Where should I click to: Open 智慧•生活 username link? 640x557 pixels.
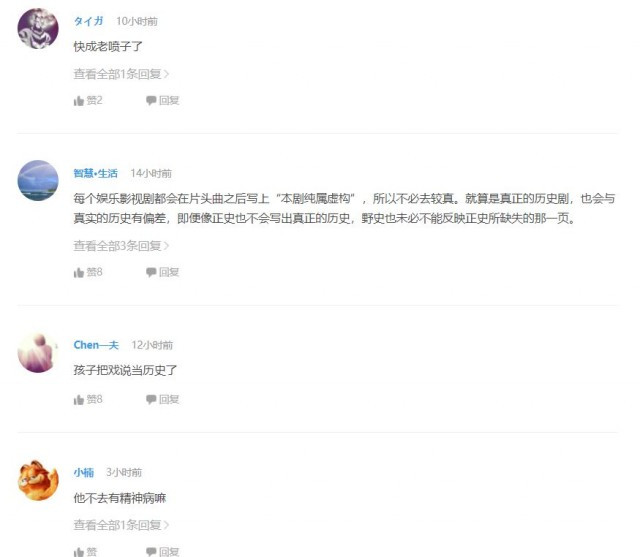(x=96, y=173)
